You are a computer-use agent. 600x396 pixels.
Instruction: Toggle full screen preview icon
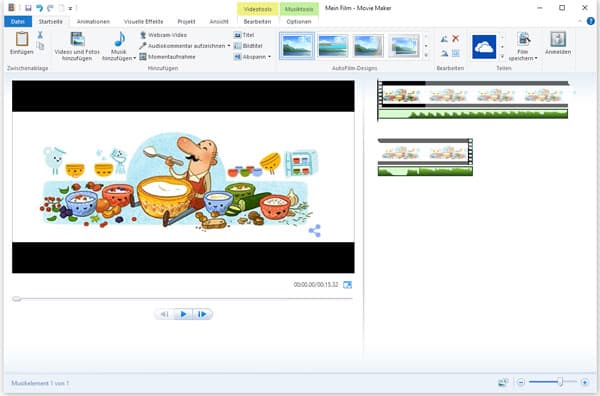(x=347, y=285)
